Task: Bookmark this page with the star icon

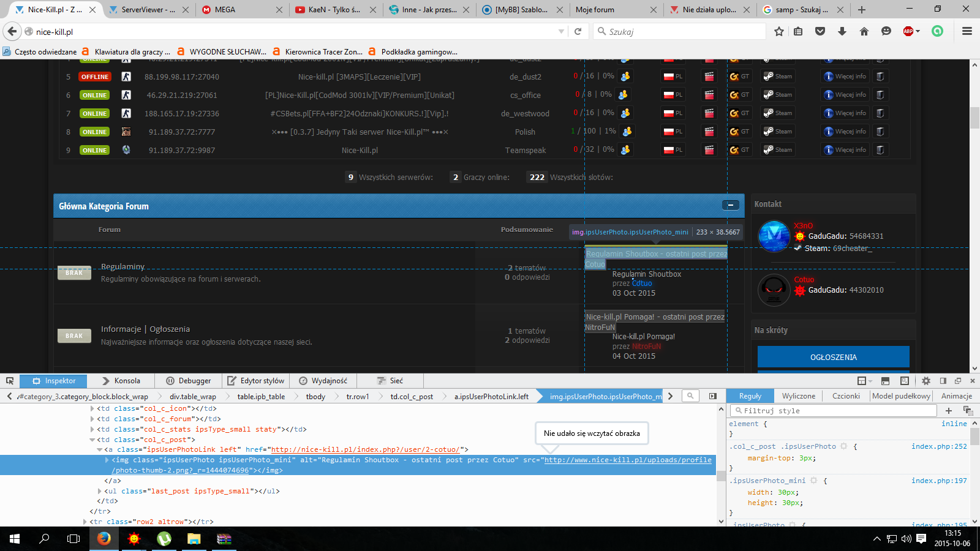Action: pyautogui.click(x=778, y=31)
